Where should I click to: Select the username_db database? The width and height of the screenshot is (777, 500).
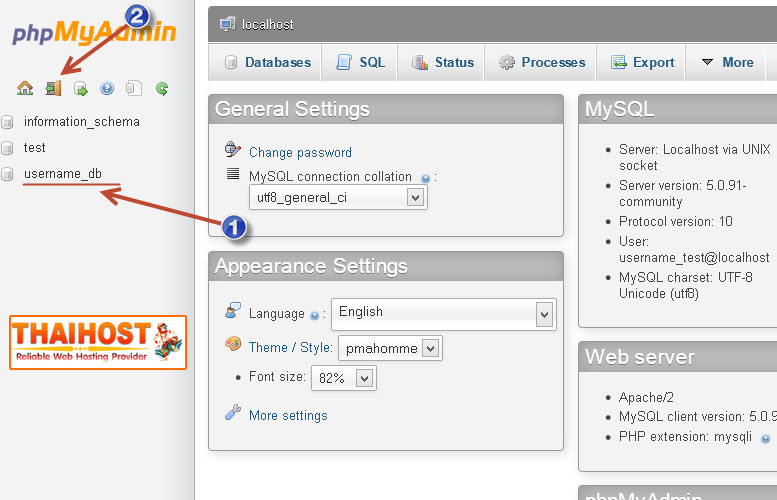point(63,174)
